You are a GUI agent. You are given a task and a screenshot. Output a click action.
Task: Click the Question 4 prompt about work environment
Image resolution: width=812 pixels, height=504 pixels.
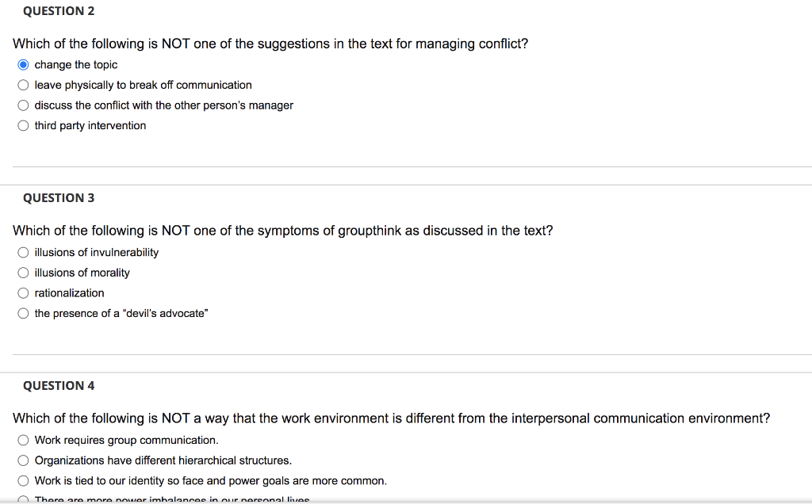391,418
